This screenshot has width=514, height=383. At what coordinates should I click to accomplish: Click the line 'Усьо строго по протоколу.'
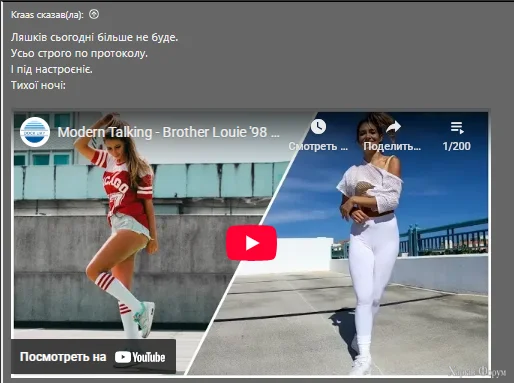point(79,53)
